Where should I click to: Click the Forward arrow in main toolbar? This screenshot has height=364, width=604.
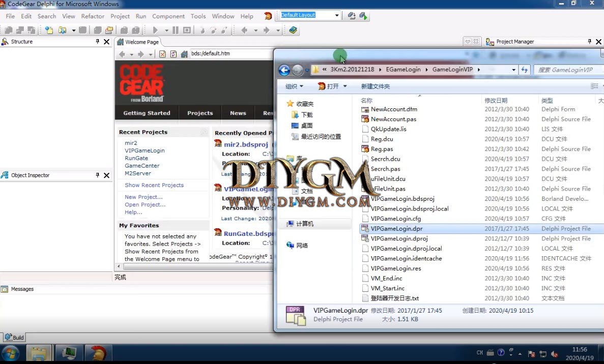tap(267, 30)
